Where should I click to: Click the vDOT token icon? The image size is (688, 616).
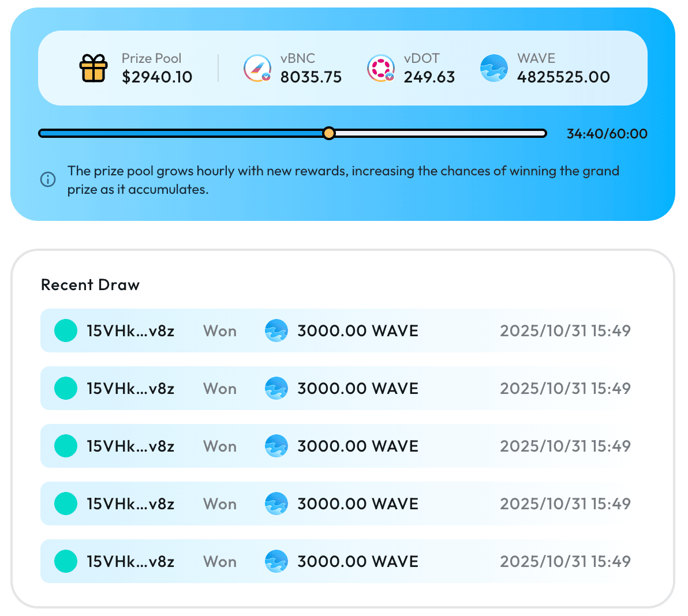(x=381, y=68)
